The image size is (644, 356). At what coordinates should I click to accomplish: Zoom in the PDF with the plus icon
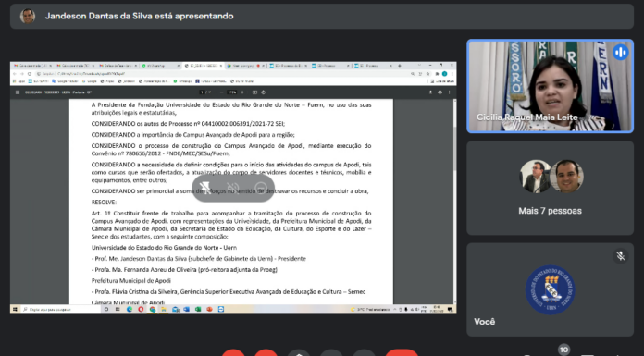tap(242, 92)
